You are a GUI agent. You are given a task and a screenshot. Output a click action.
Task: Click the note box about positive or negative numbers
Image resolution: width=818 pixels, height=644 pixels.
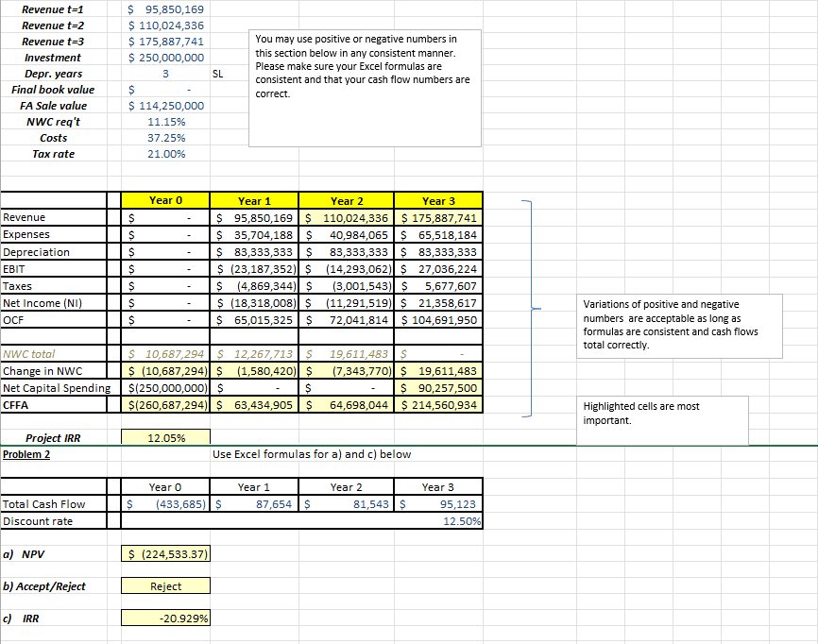click(x=364, y=88)
